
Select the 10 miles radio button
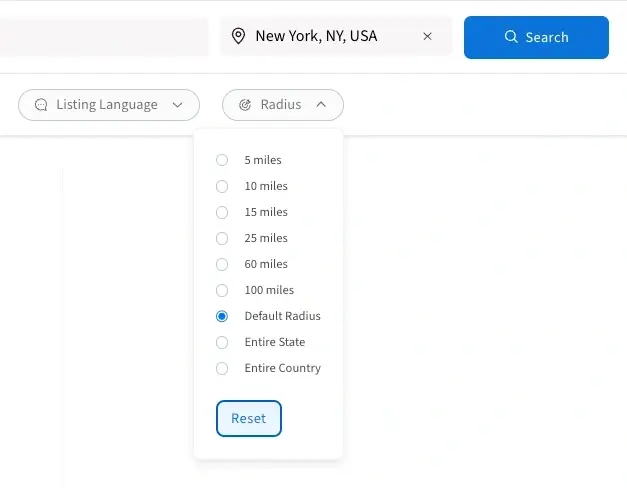tap(222, 186)
